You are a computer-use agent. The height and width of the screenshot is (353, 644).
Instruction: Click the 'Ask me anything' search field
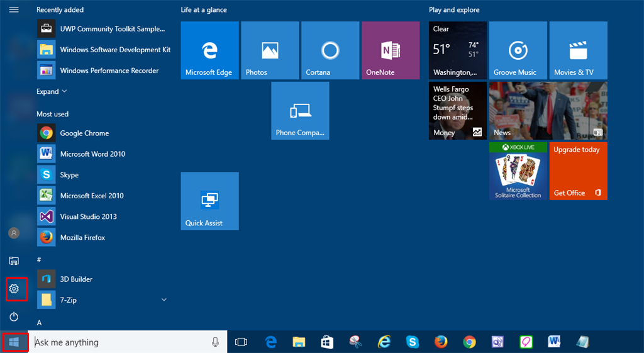coord(119,342)
